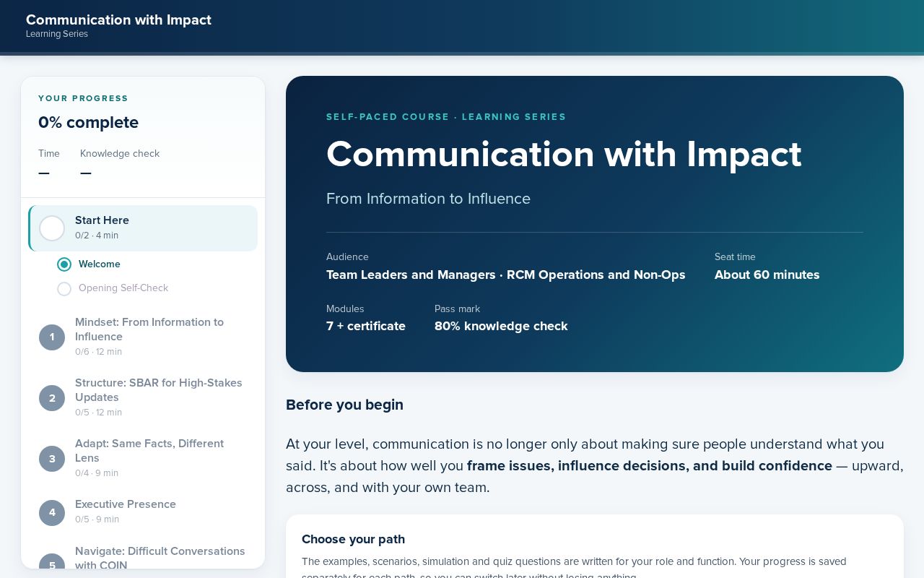Image resolution: width=924 pixels, height=578 pixels.
Task: Click the 80% knowledge check pass mark
Action: tap(501, 326)
